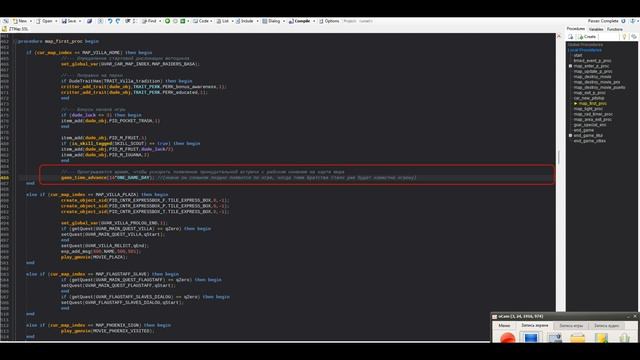Select Global Procedures tree node
The width and height of the screenshot is (640, 360).
(585, 44)
